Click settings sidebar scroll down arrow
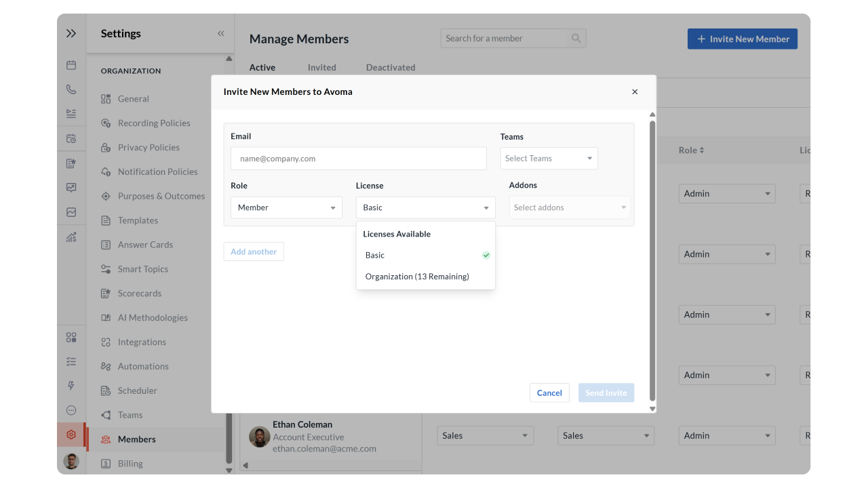The width and height of the screenshot is (868, 488). (x=229, y=470)
